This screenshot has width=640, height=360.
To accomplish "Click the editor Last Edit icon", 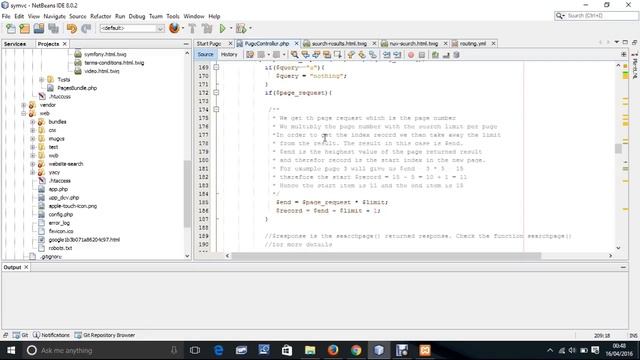I will (x=250, y=55).
